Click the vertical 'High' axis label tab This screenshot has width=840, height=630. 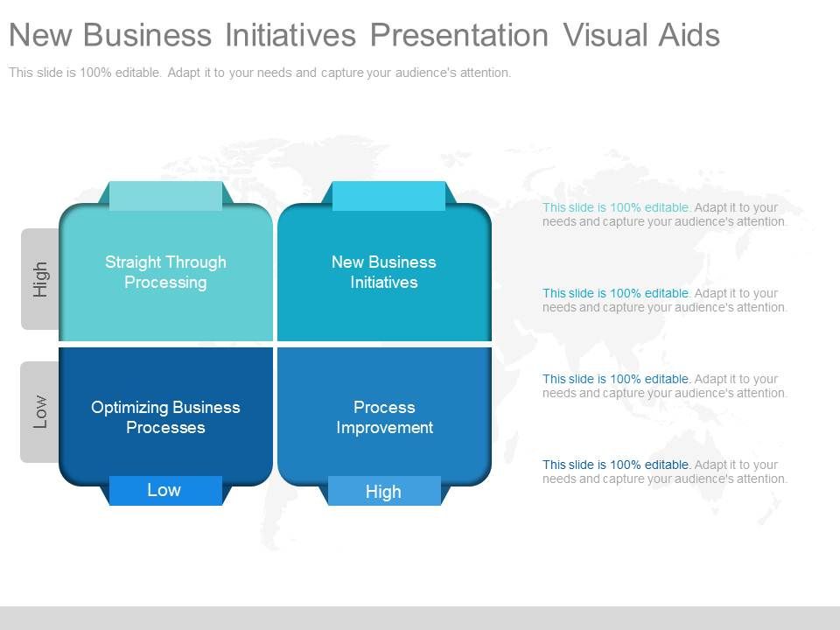tap(40, 279)
